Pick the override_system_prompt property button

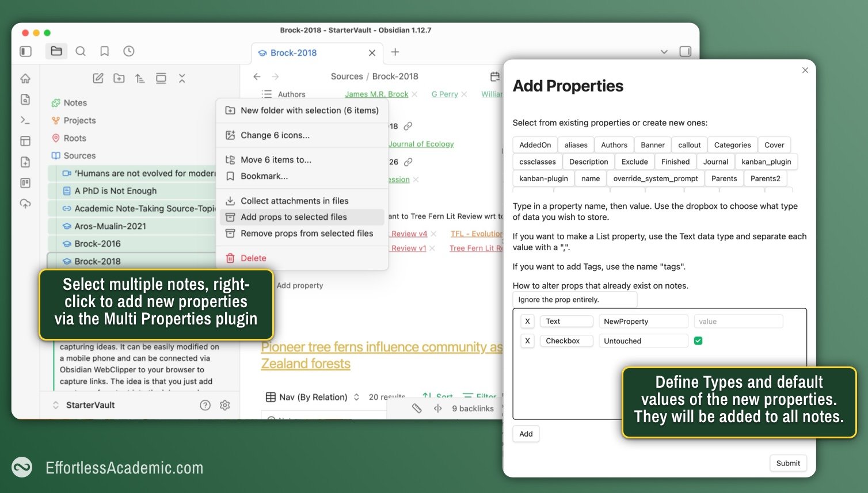click(x=656, y=178)
